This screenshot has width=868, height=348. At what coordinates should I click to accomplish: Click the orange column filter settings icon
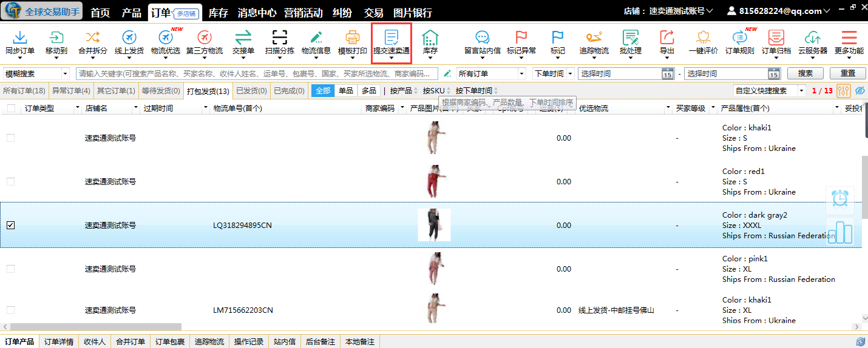click(x=844, y=91)
